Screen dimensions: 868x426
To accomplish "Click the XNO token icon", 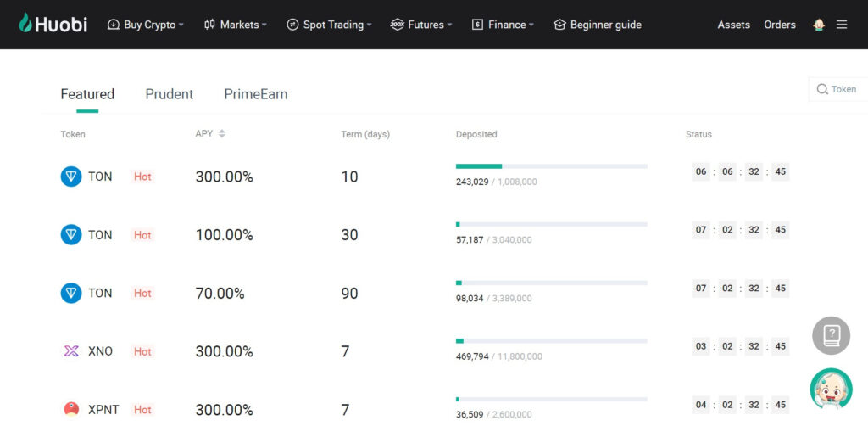I will pyautogui.click(x=71, y=351).
